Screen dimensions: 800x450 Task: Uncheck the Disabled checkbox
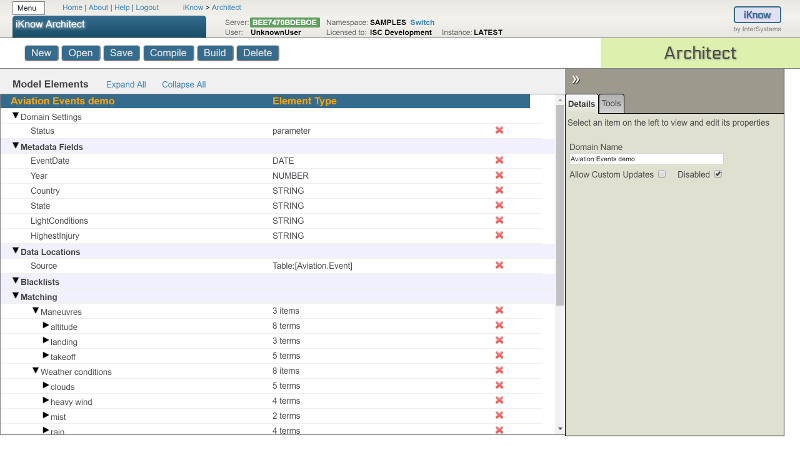point(718,174)
